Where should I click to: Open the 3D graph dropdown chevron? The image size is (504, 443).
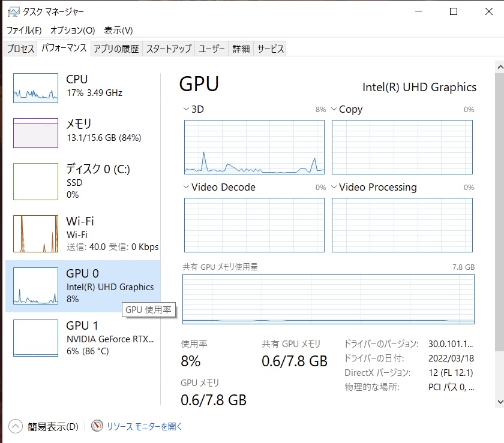point(186,110)
